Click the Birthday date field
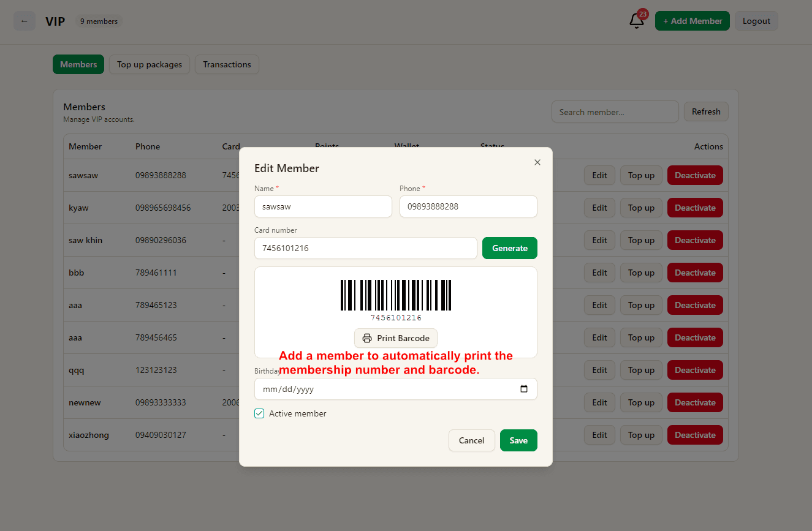The image size is (812, 531). tap(396, 389)
